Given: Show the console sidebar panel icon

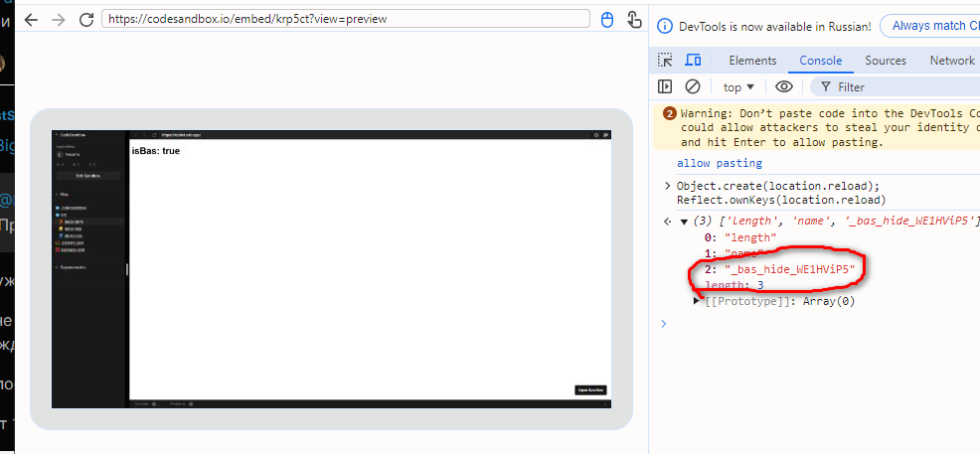Looking at the screenshot, I should click(x=665, y=87).
